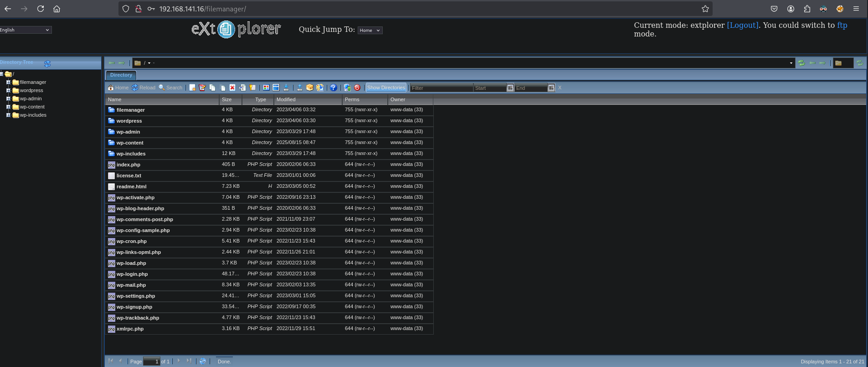Viewport: 868px width, 367px height.
Task: Expand the wp-content folder in tree
Action: point(8,107)
